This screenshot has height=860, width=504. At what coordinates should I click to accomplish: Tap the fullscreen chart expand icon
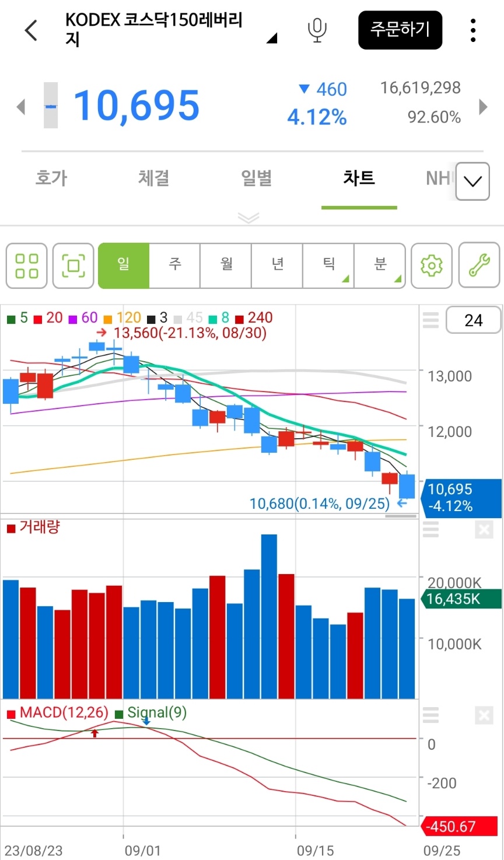coord(73,266)
